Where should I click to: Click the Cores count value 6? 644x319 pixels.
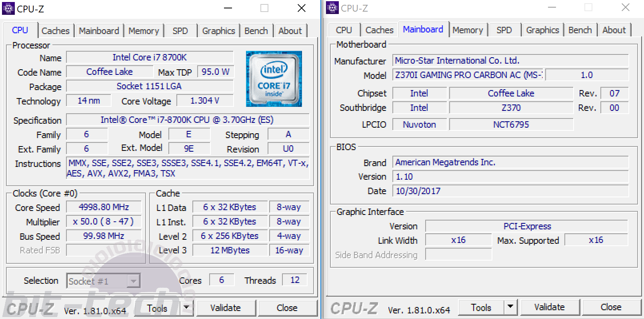tap(222, 280)
